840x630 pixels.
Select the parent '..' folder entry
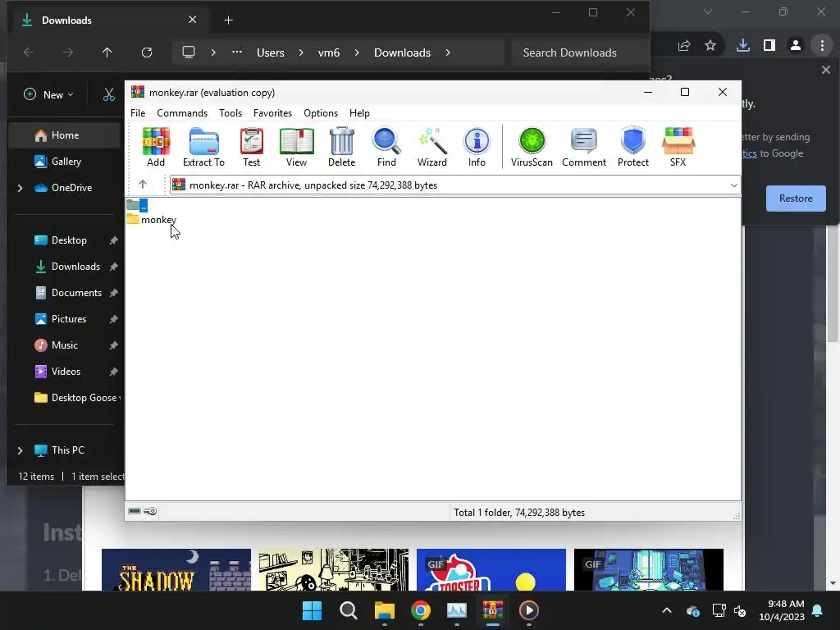137,204
